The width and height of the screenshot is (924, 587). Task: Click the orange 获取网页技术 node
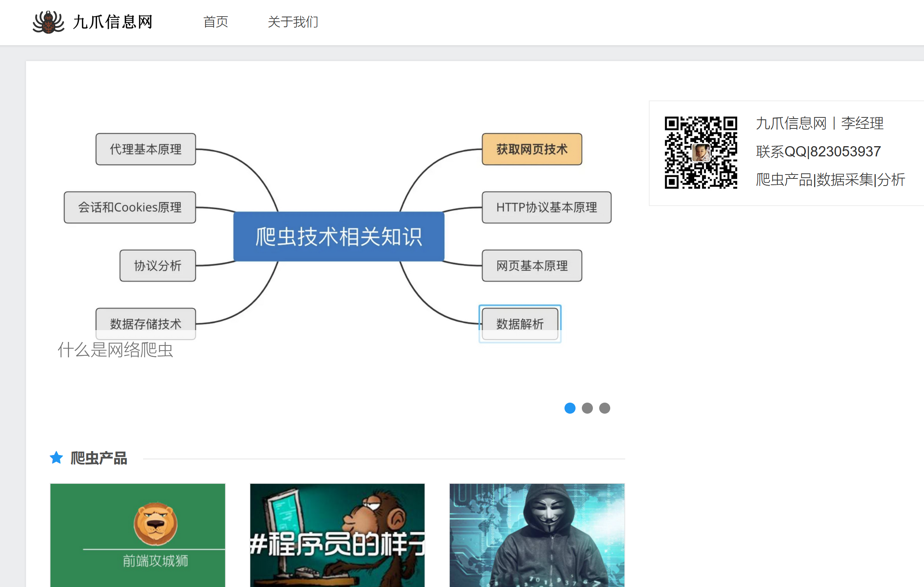[532, 149]
